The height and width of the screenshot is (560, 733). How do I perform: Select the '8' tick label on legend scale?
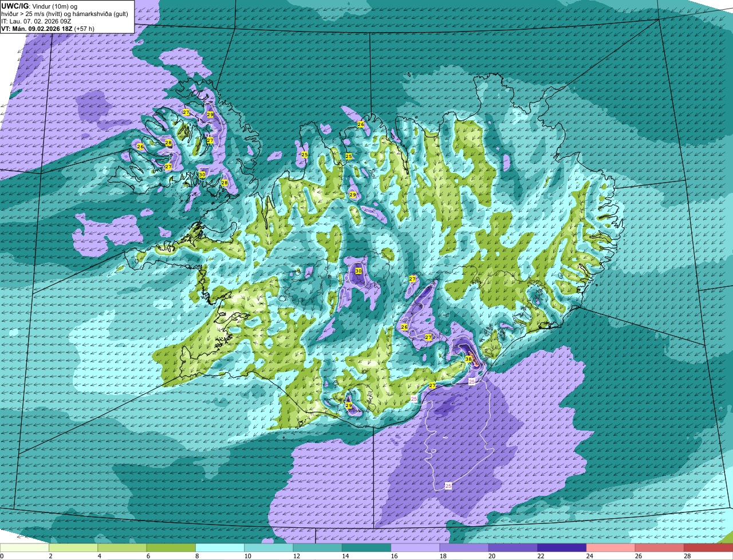[198, 556]
